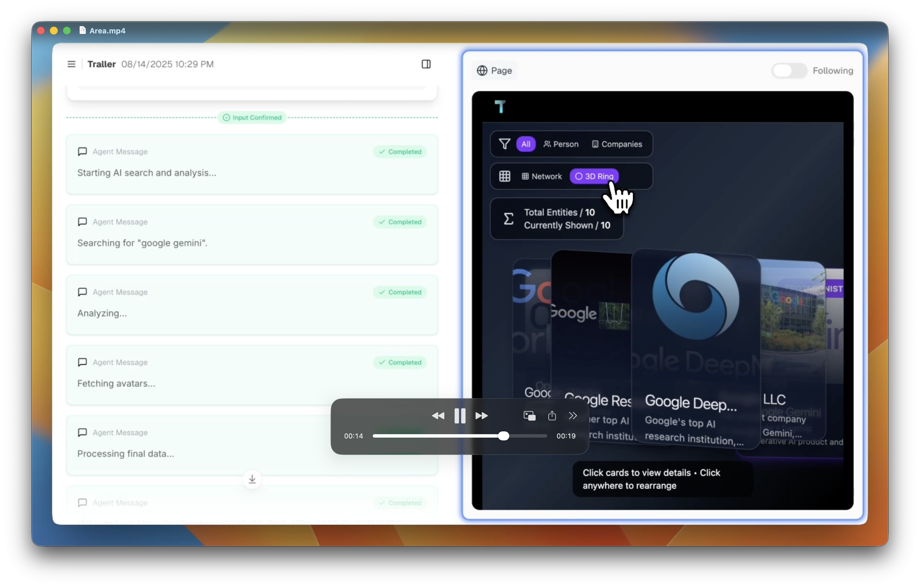
Task: Pause the video playback
Action: pyautogui.click(x=460, y=416)
